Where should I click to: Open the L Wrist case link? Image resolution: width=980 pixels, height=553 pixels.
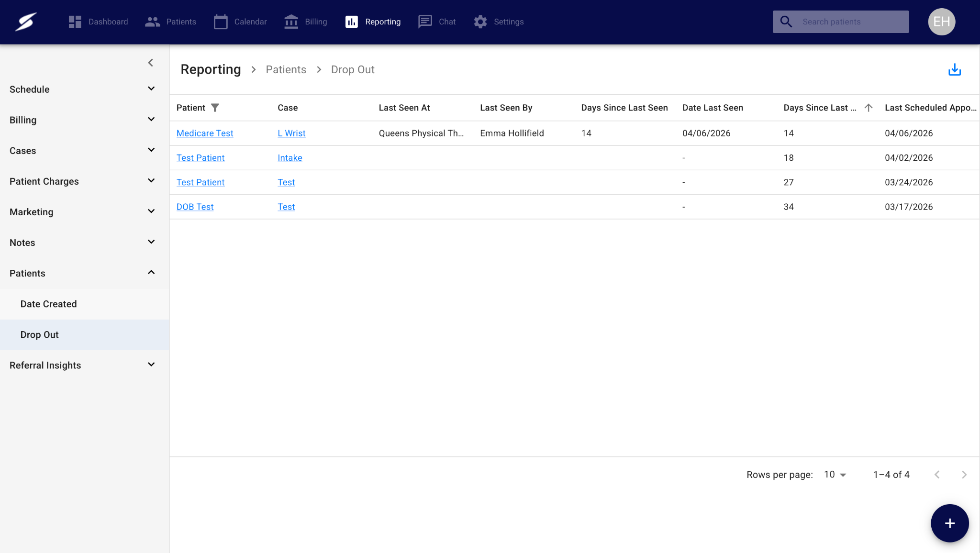coord(291,133)
